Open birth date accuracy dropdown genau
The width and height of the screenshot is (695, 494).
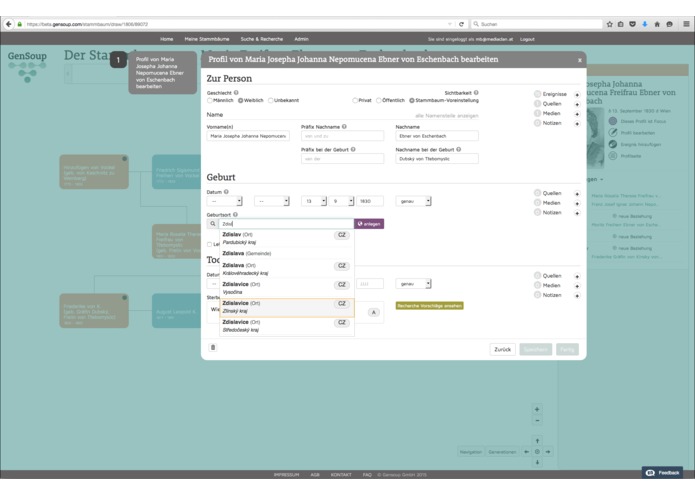click(413, 201)
